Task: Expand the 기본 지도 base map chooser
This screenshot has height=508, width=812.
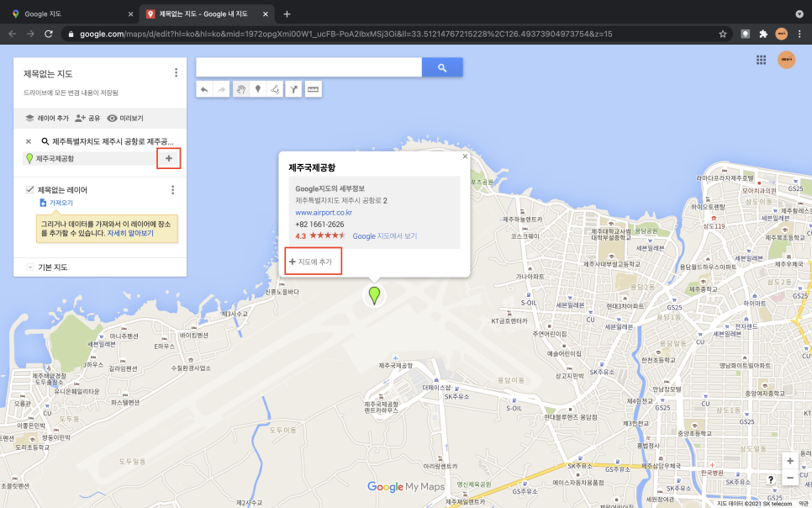Action: point(30,267)
